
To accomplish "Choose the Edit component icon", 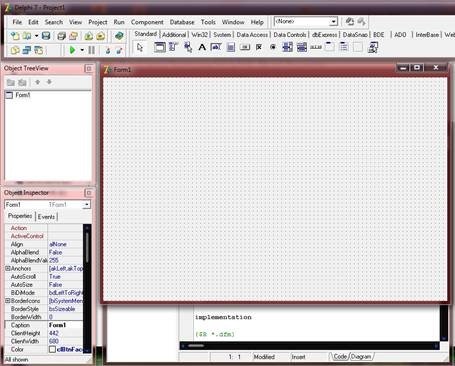I will pos(216,47).
